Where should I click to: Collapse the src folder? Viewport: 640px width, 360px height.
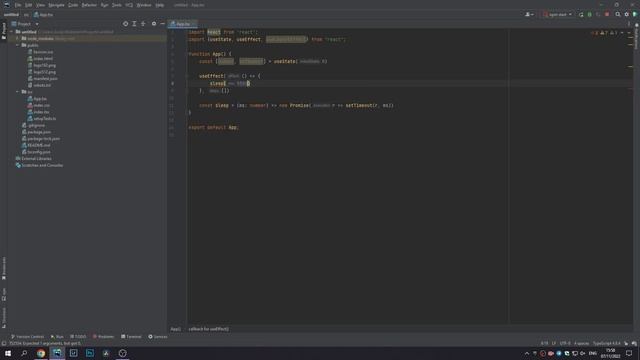[x=18, y=92]
